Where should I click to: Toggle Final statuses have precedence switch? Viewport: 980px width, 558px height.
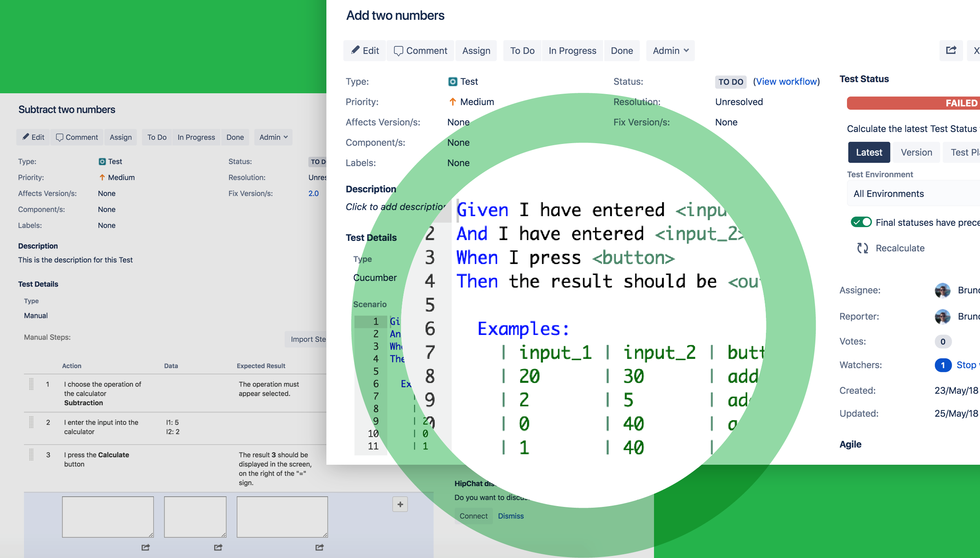861,222
